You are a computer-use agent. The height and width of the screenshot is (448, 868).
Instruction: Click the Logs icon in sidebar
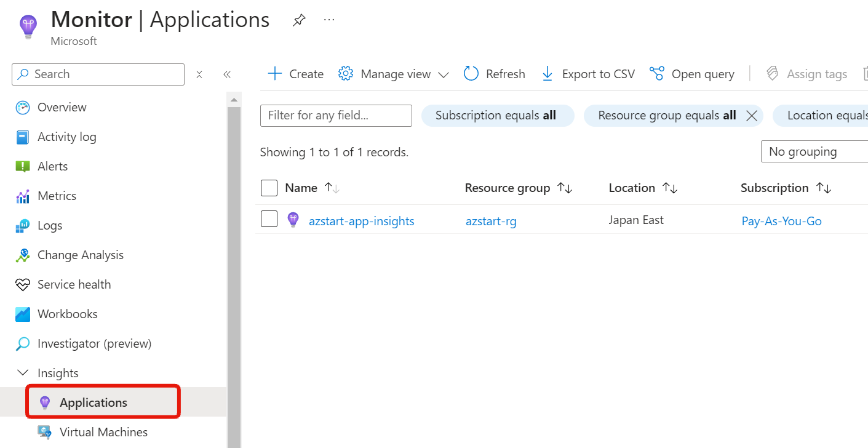(23, 226)
